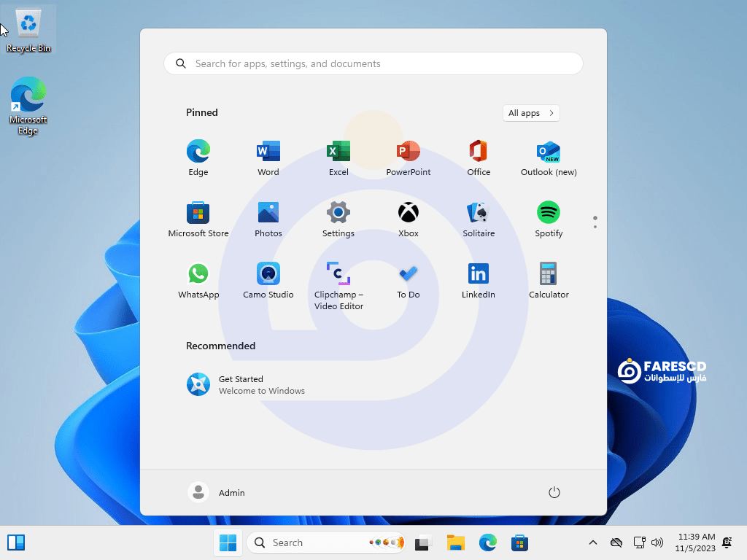Open Clipchamp – Video Editor
Viewport: 747px width, 560px height.
pos(338,286)
